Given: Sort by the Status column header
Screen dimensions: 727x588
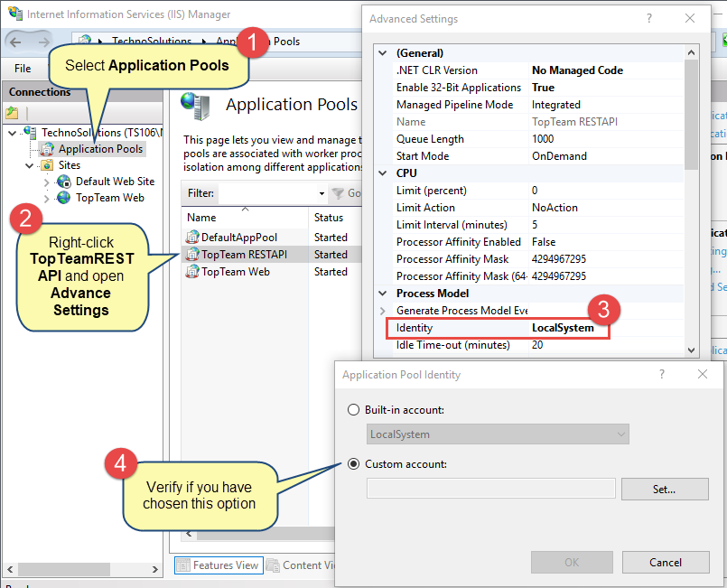Looking at the screenshot, I should pyautogui.click(x=335, y=218).
